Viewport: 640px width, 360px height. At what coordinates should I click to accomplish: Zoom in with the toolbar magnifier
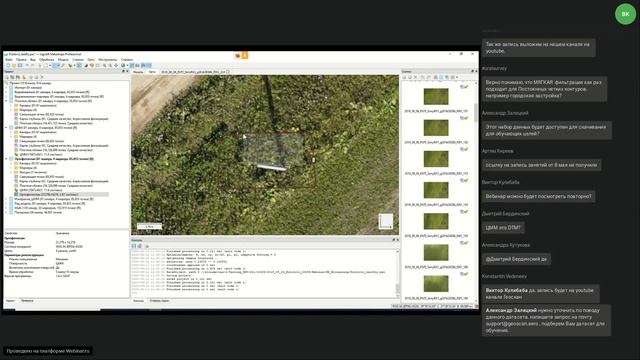[104, 65]
